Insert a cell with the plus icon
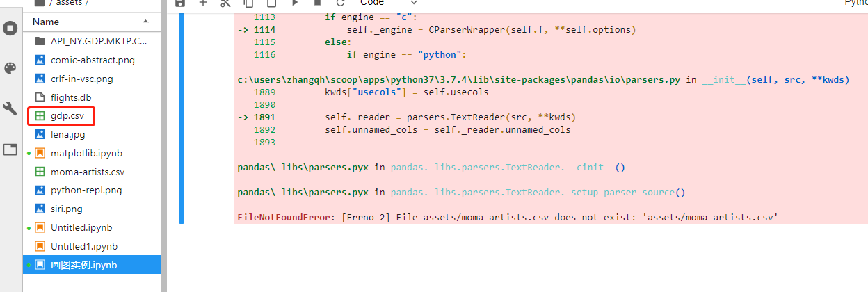 [202, 3]
